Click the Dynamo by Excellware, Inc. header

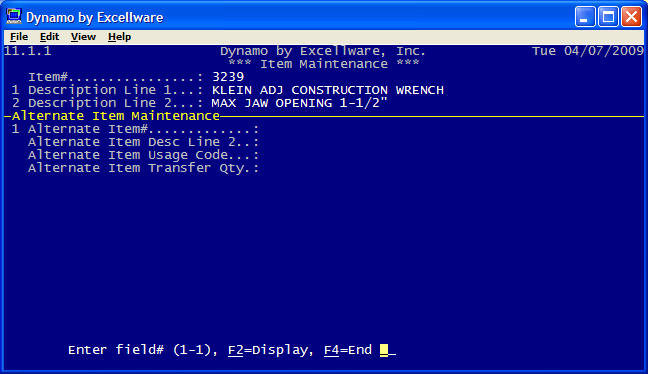point(323,51)
